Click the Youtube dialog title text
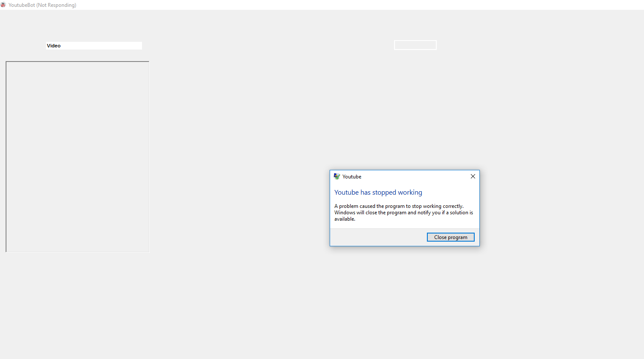This screenshot has width=644, height=359. point(352,177)
